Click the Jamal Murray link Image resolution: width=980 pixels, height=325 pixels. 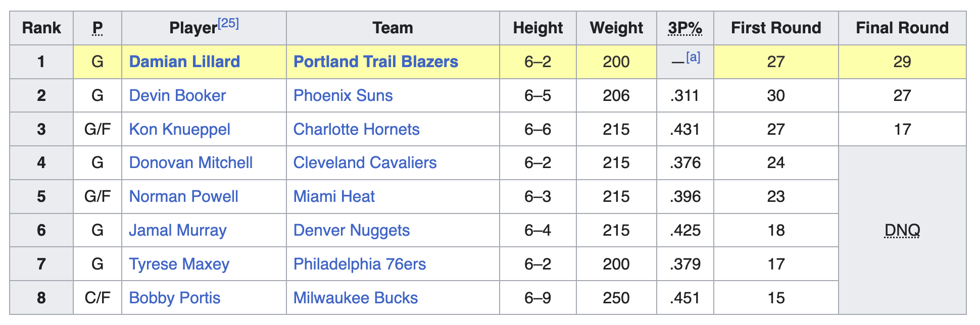pyautogui.click(x=177, y=230)
